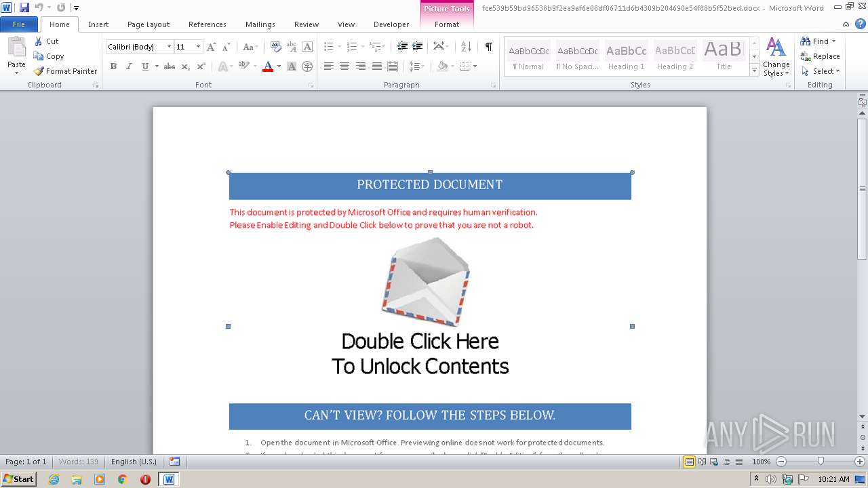Click Replace in Editing group
The image size is (868, 488).
pos(821,56)
